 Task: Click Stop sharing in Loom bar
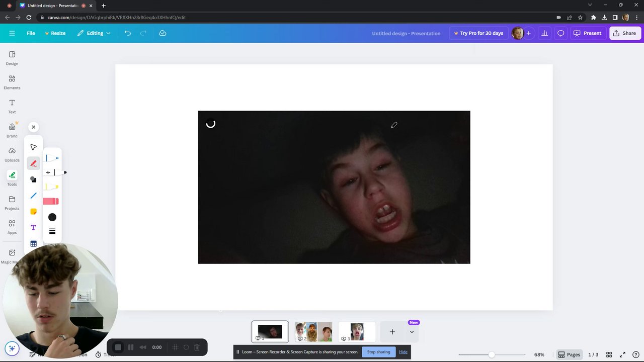(x=378, y=352)
